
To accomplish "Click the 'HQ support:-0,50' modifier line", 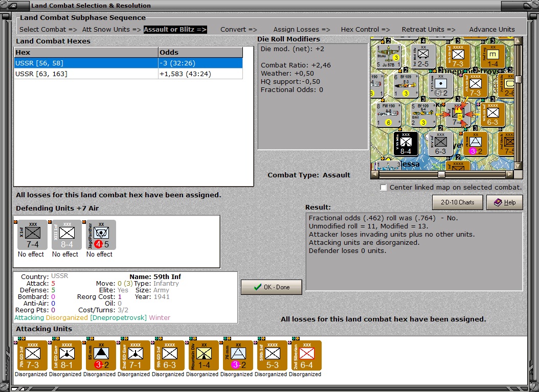I will point(290,82).
